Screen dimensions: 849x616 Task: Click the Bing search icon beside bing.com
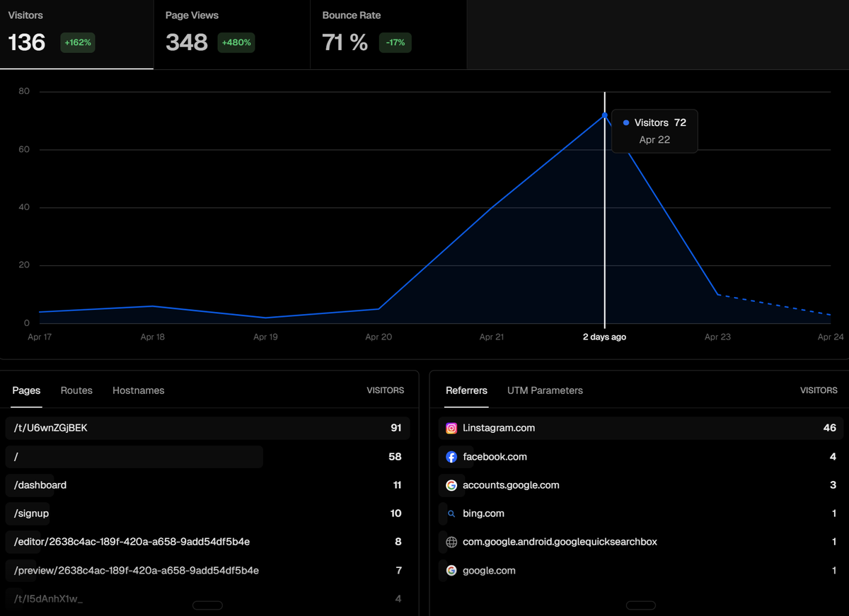451,513
